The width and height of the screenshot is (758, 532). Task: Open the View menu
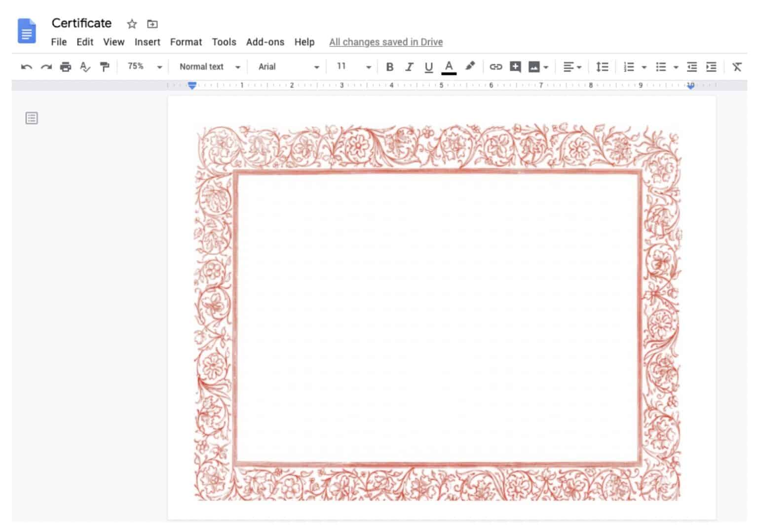pos(114,42)
